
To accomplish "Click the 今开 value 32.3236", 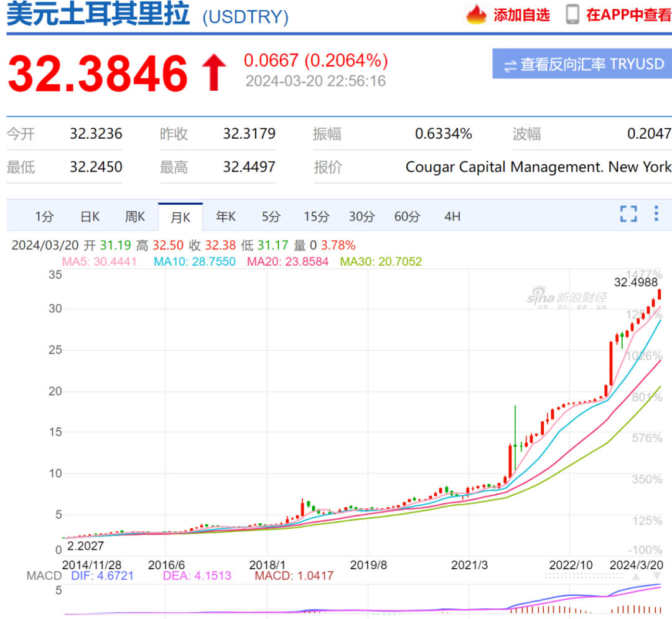I will tap(96, 134).
